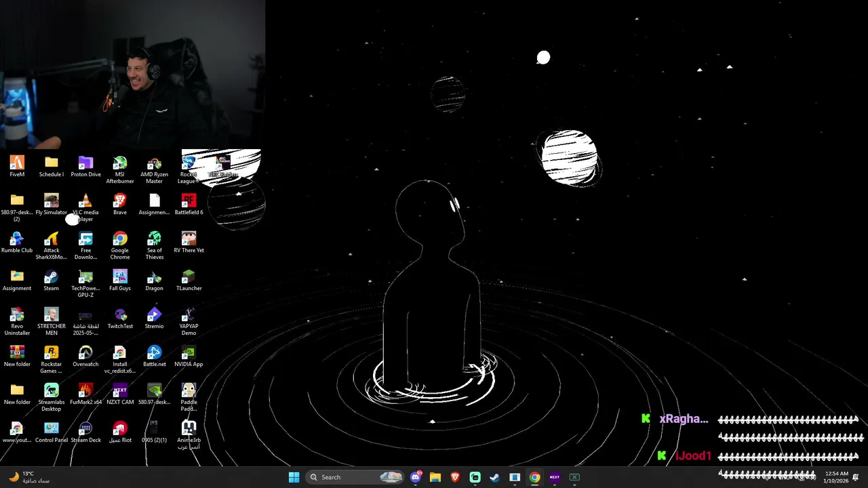Launch the NZXT CAM desktop shortcut
This screenshot has height=488, width=868.
pyautogui.click(x=120, y=394)
